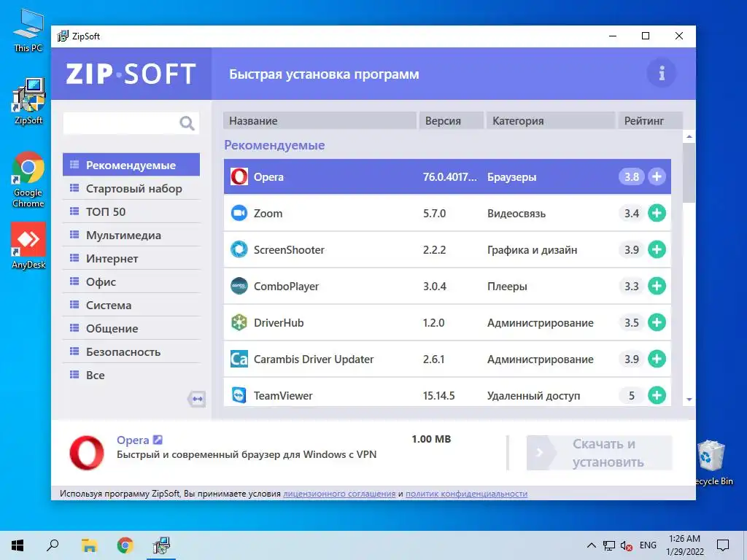Image resolution: width=747 pixels, height=560 pixels.
Task: Open the лицензионного соглашения link
Action: coord(339,494)
